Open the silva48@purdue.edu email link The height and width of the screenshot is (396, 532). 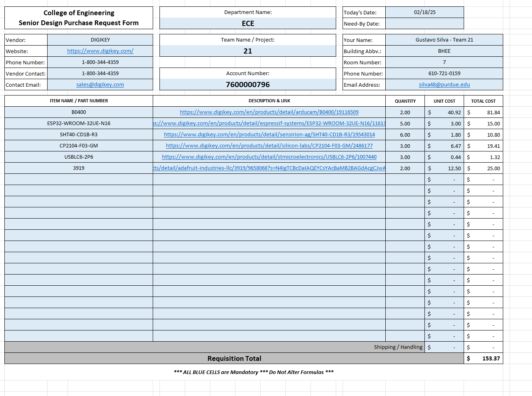[x=444, y=85]
